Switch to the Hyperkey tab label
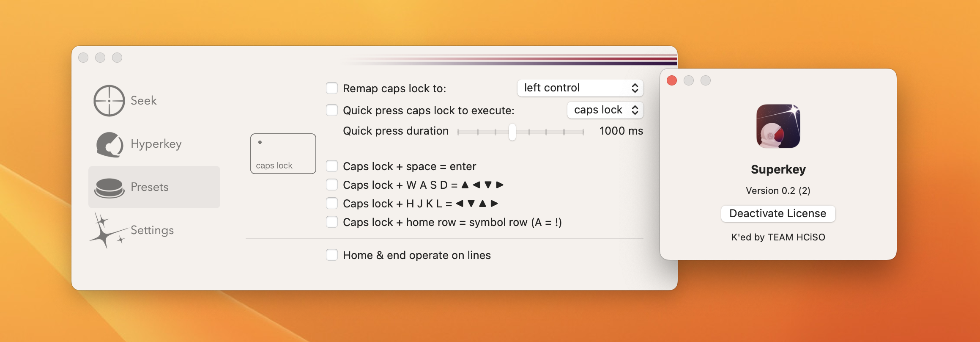Image resolution: width=980 pixels, height=342 pixels. (x=156, y=144)
